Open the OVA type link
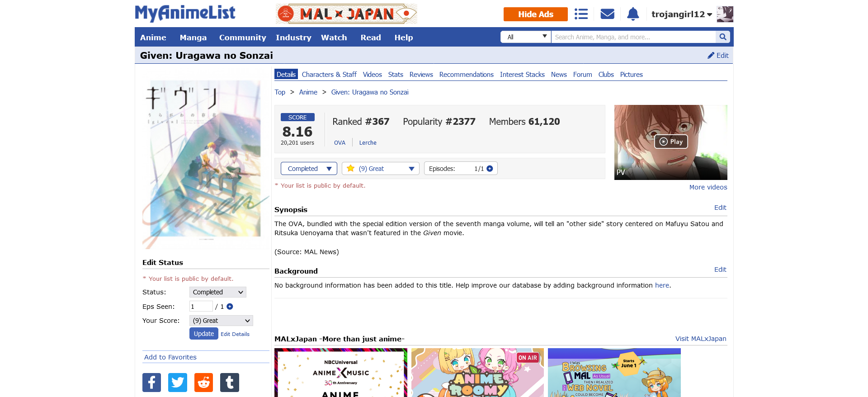 click(340, 143)
